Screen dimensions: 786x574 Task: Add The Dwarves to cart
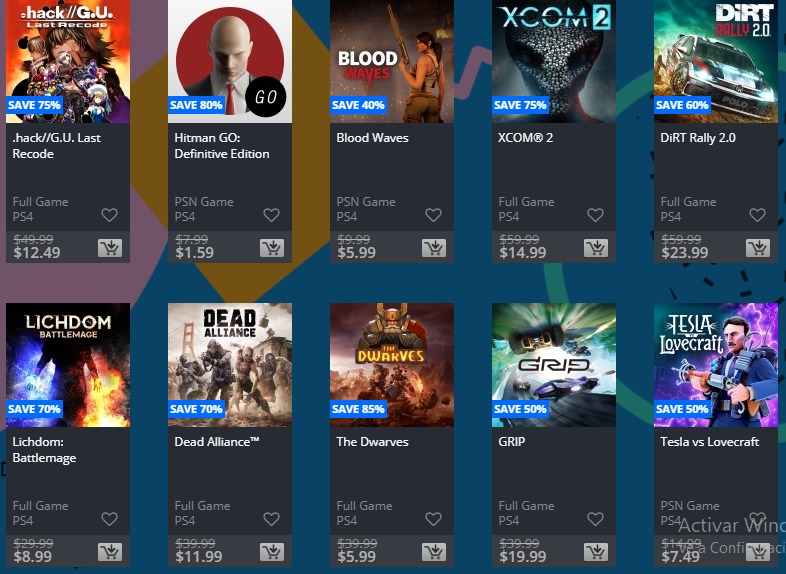[434, 552]
